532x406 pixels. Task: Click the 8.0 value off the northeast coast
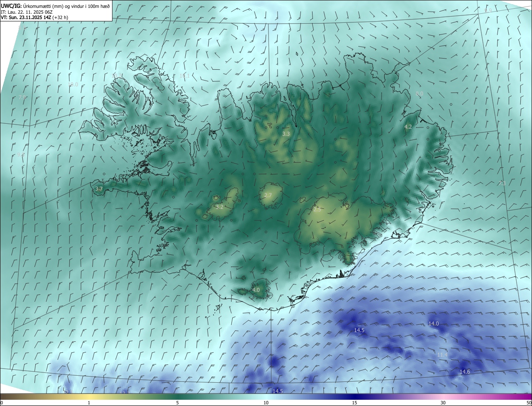coord(419,94)
